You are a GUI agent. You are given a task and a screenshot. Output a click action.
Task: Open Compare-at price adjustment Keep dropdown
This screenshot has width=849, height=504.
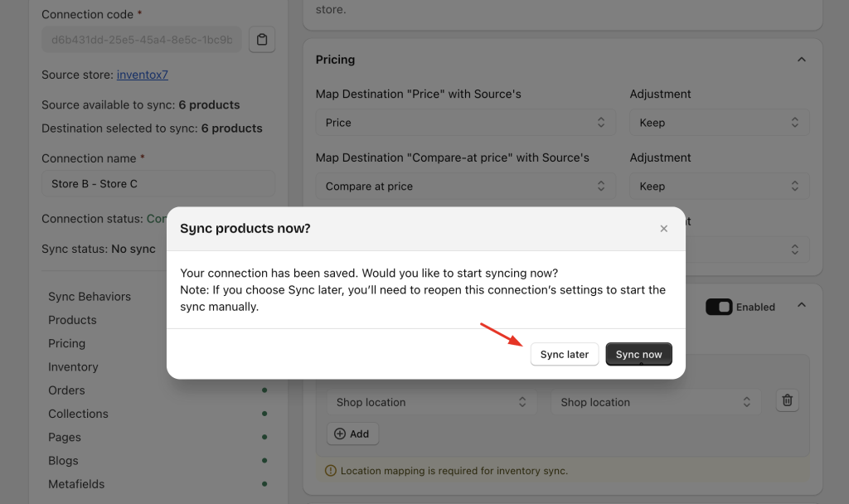coord(719,187)
